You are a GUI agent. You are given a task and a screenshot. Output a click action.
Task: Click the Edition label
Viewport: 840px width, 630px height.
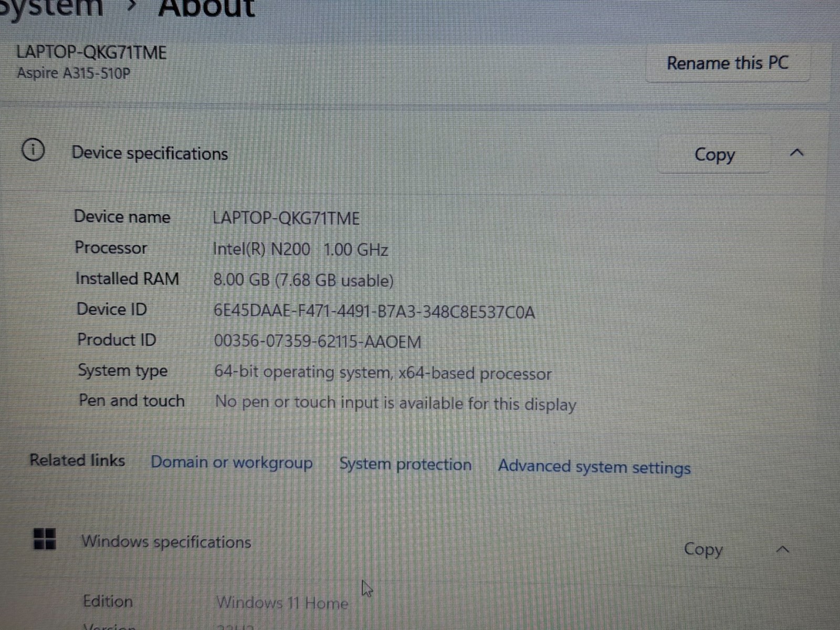click(108, 601)
